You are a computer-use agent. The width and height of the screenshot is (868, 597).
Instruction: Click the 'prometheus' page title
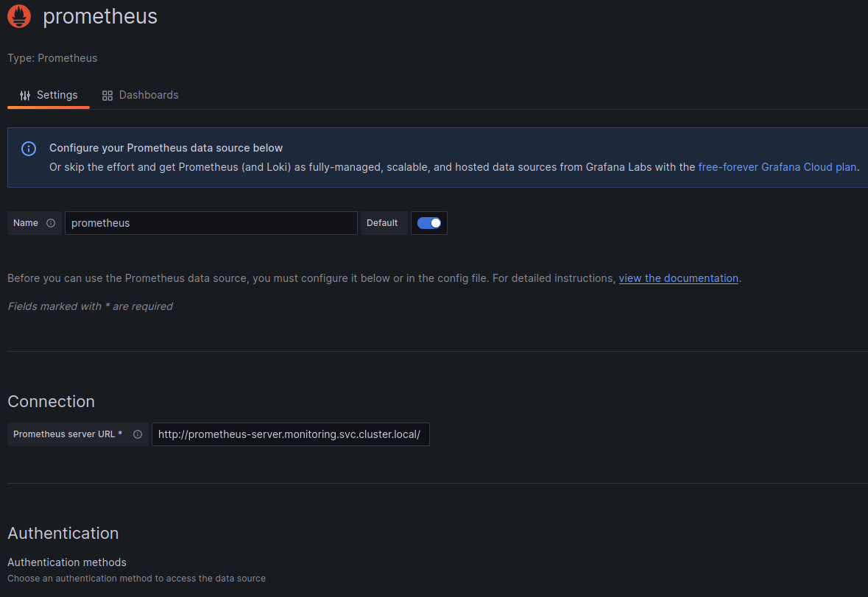[100, 16]
